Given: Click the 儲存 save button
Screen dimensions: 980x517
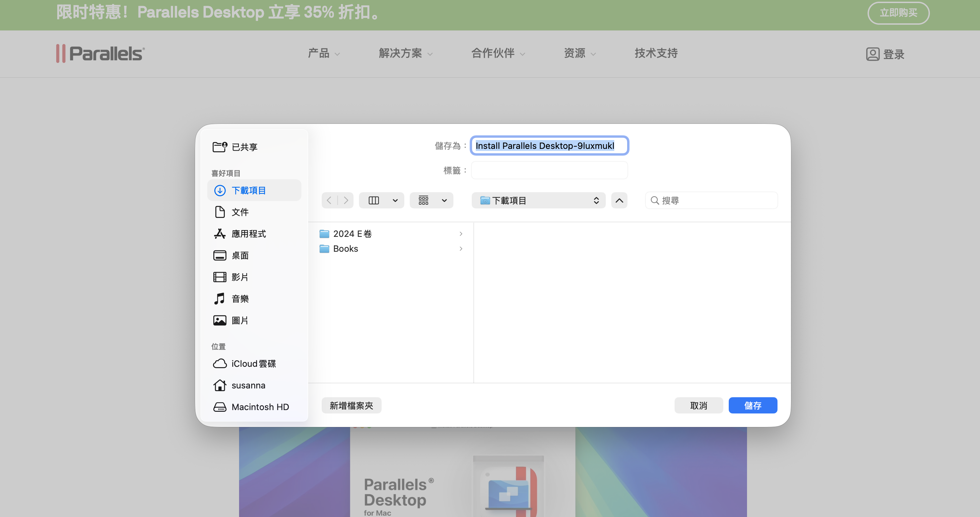Looking at the screenshot, I should (x=752, y=406).
